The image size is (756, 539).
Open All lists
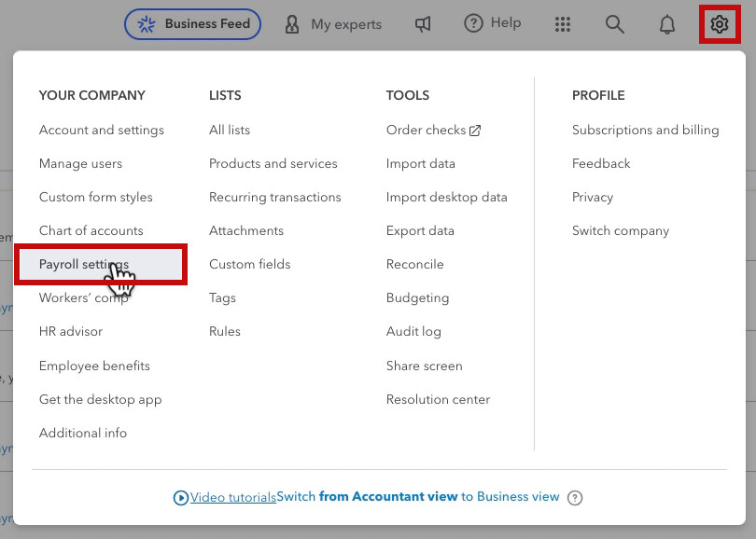pyautogui.click(x=230, y=130)
